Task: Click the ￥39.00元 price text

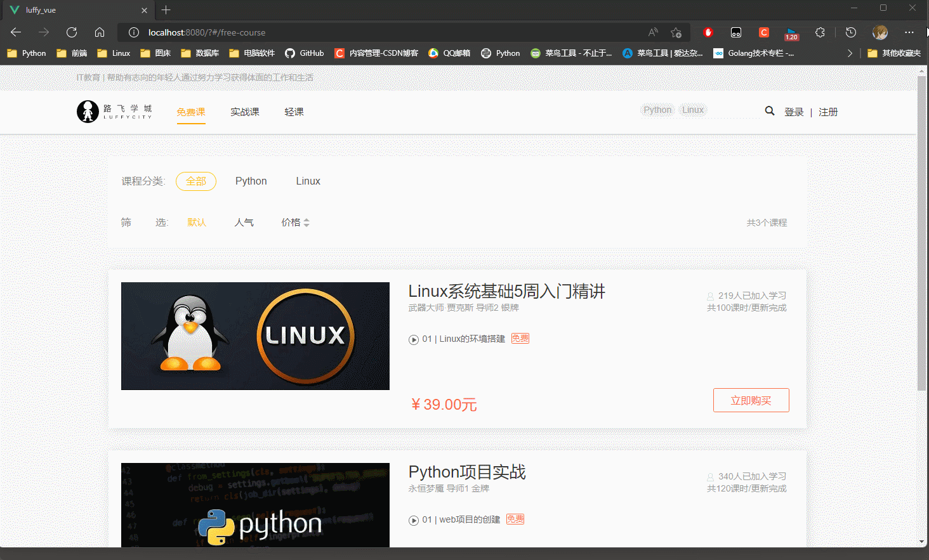Action: pos(444,405)
